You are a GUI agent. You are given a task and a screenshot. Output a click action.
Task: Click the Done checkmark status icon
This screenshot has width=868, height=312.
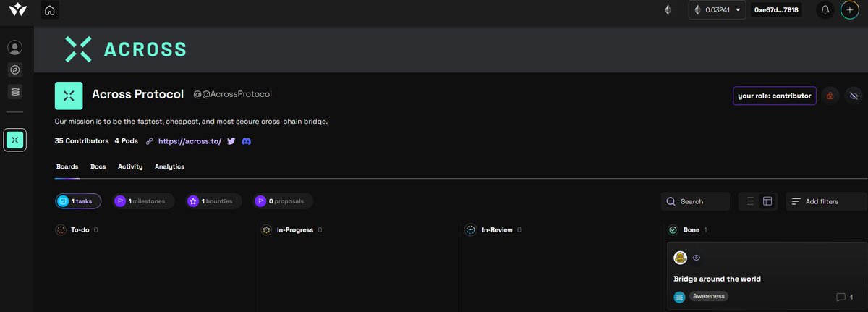click(x=673, y=230)
